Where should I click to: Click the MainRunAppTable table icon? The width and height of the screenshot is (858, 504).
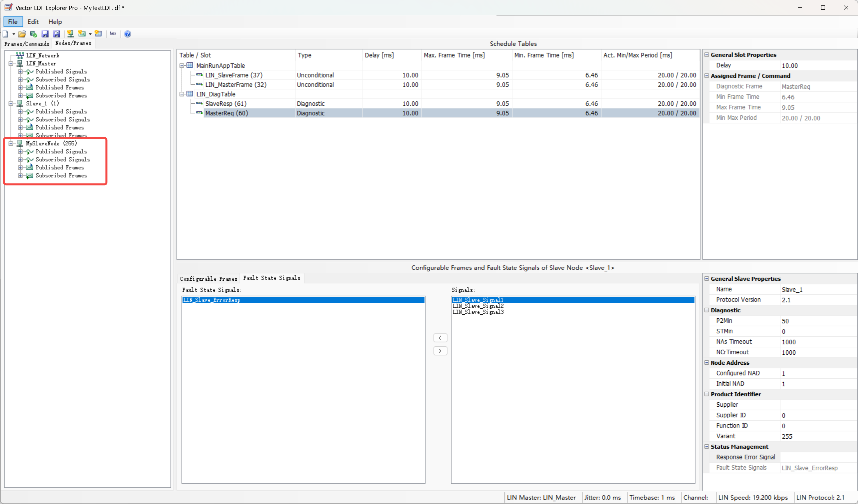pos(190,65)
